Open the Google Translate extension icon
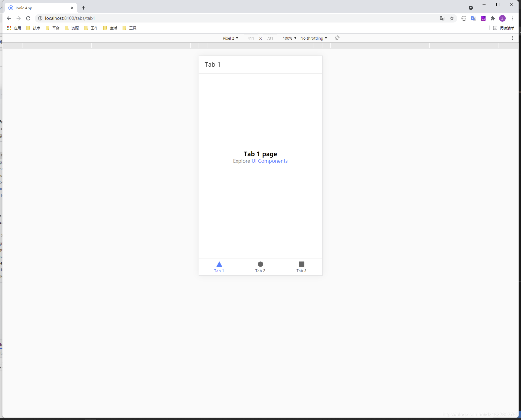The width and height of the screenshot is (521, 420). (x=474, y=18)
